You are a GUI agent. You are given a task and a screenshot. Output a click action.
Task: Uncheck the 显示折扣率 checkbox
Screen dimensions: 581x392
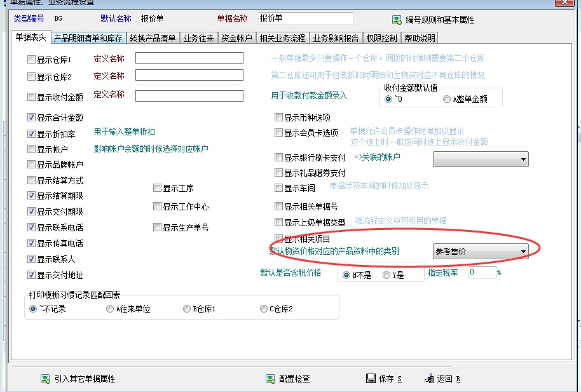pyautogui.click(x=31, y=134)
